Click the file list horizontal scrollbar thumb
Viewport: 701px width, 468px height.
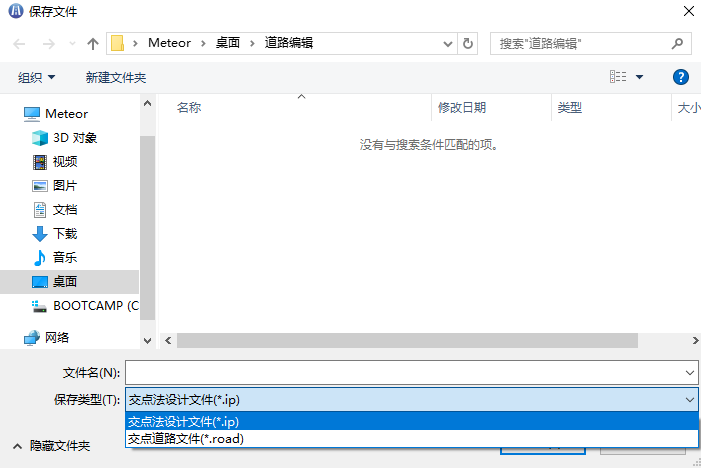click(x=407, y=341)
